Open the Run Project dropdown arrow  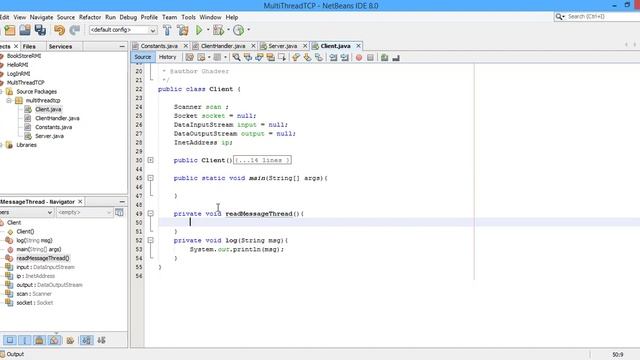click(x=208, y=30)
